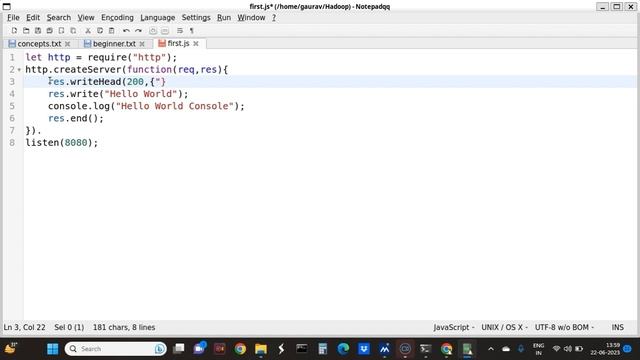Viewport: 640px width, 360px height.
Task: Click the INS insert mode indicator
Action: [x=618, y=327]
